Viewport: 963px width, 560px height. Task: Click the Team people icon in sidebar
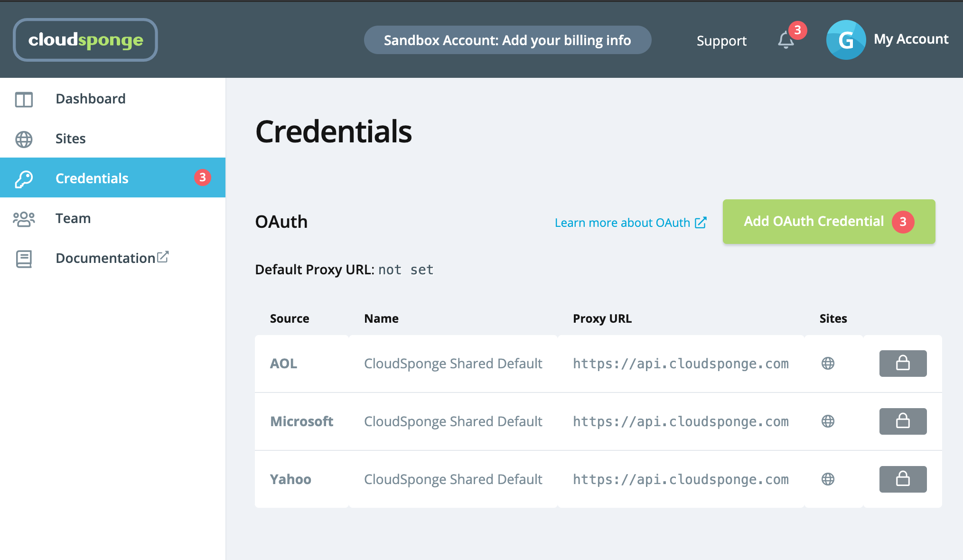(x=23, y=219)
